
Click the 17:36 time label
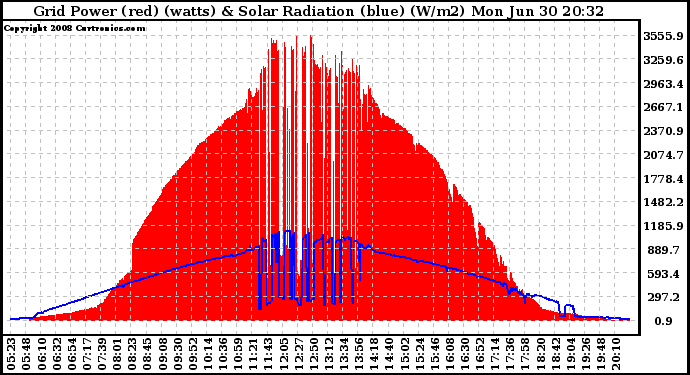510,354
